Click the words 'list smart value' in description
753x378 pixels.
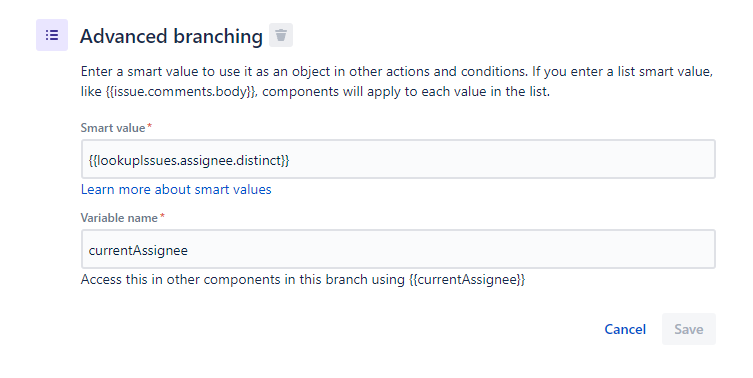(664, 72)
